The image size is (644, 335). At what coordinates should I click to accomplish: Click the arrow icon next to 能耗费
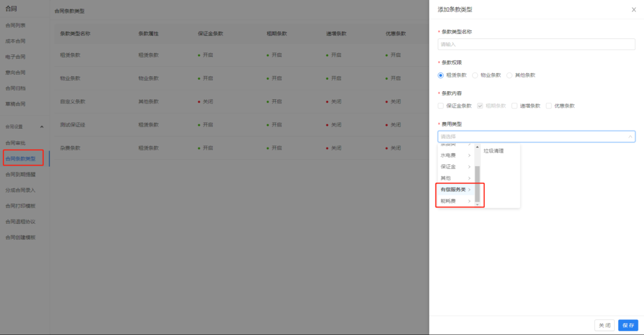(x=469, y=201)
